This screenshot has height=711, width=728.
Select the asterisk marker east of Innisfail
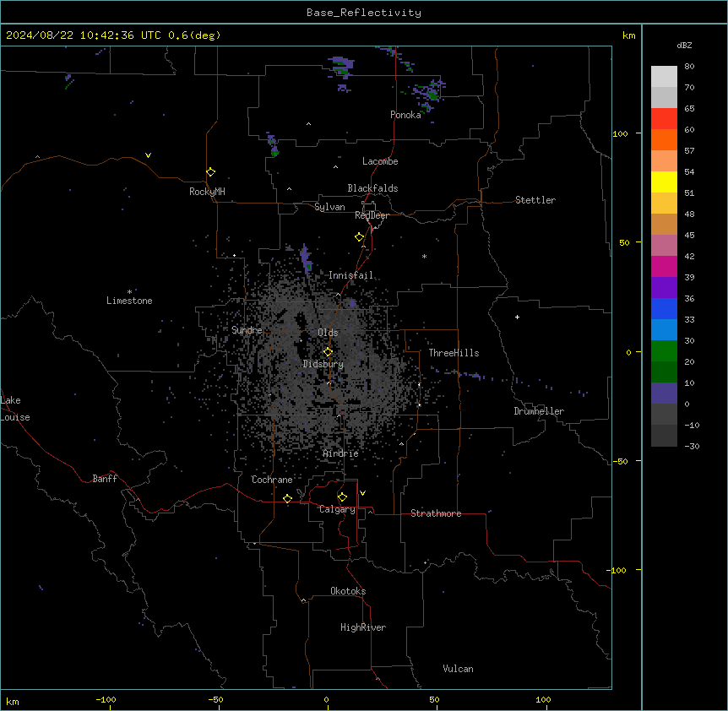coord(424,256)
